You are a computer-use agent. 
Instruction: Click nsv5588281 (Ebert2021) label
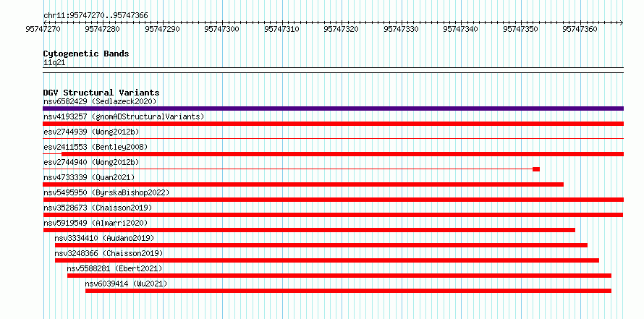pos(114,268)
